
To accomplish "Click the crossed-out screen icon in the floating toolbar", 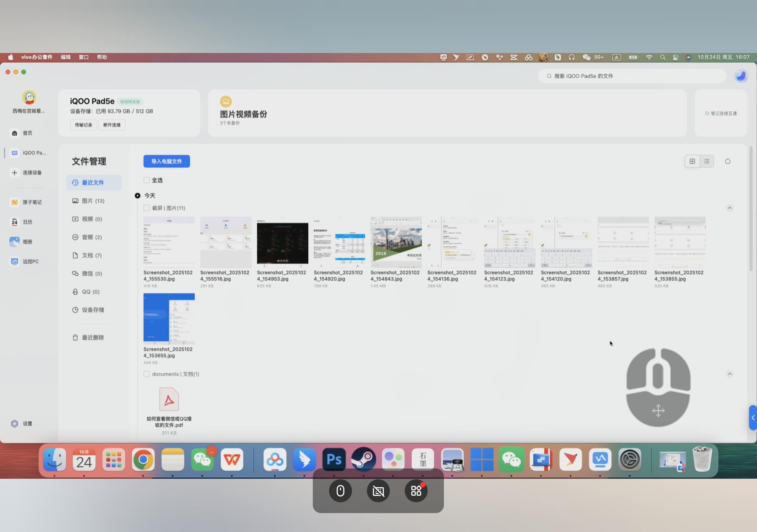I will point(378,491).
